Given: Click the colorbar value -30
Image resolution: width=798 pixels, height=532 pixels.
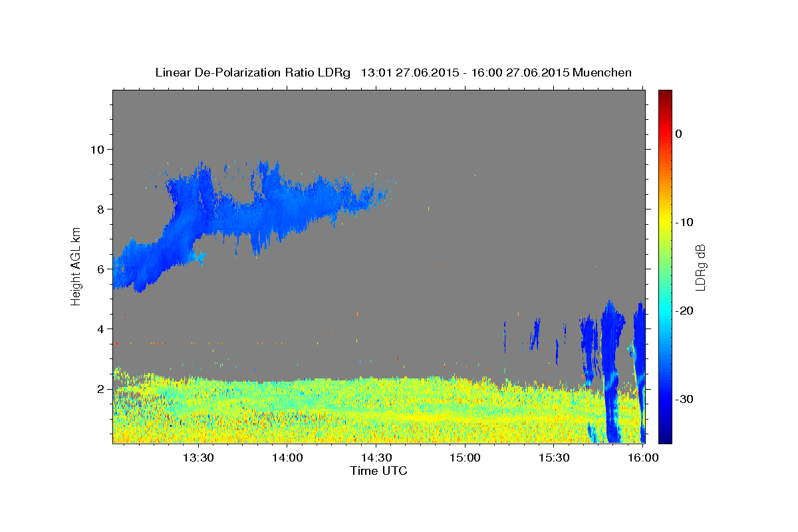Looking at the screenshot, I should click(685, 399).
